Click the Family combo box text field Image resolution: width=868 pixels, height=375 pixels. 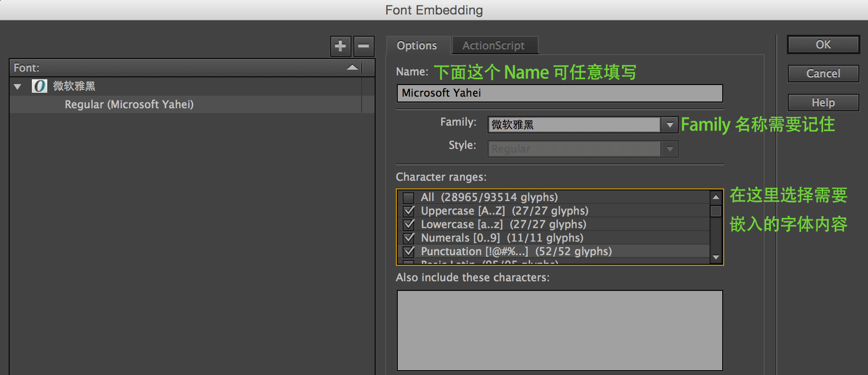[x=574, y=125]
